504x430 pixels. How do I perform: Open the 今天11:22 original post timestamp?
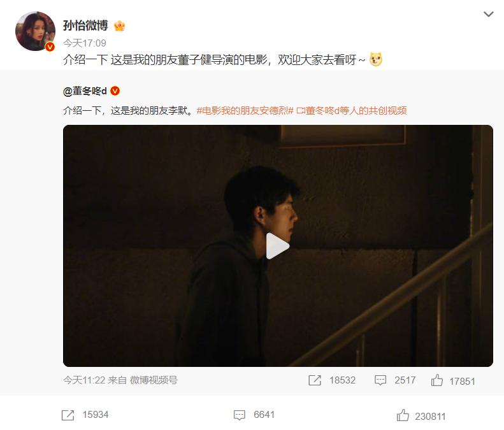pos(84,380)
